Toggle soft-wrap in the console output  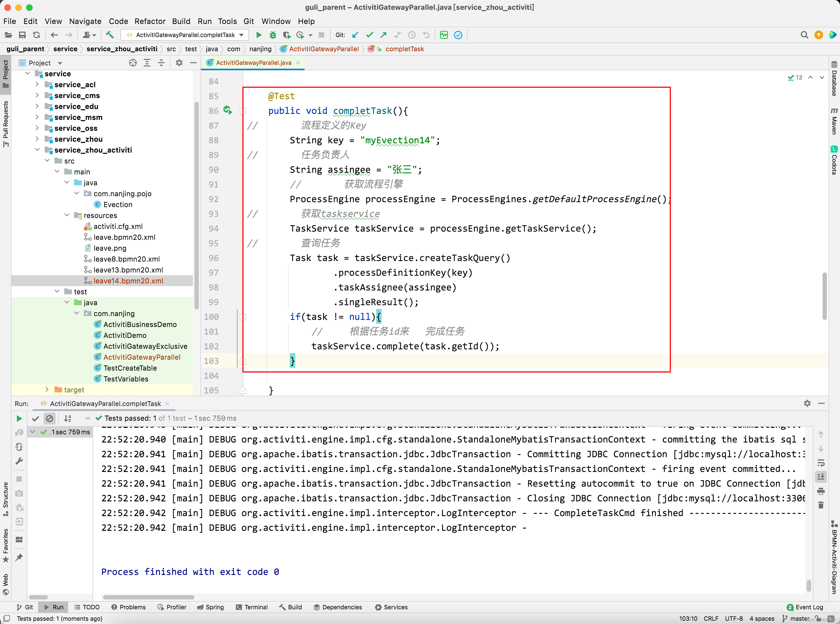tap(821, 463)
